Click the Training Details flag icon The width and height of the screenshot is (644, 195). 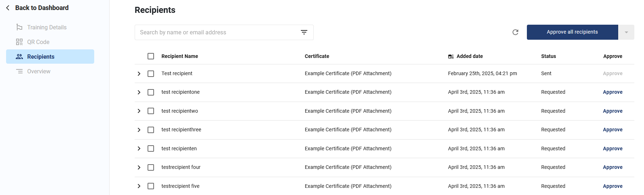click(x=19, y=27)
